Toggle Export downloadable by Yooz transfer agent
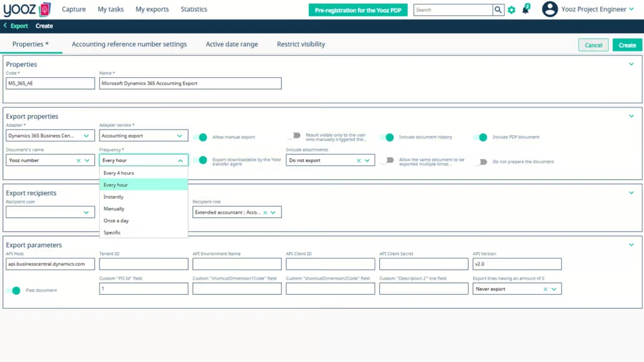644x362 pixels. [x=201, y=160]
